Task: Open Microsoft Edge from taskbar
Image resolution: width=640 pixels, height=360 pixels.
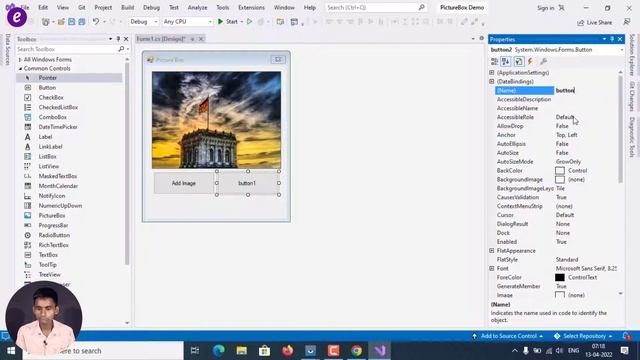Action: [218, 351]
